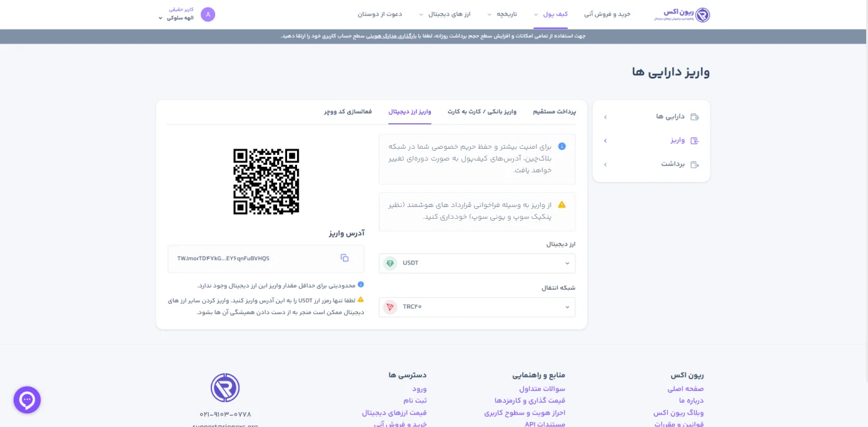Click the دارایی ها wallet icon in sidebar
This screenshot has height=427, width=868.
click(694, 117)
